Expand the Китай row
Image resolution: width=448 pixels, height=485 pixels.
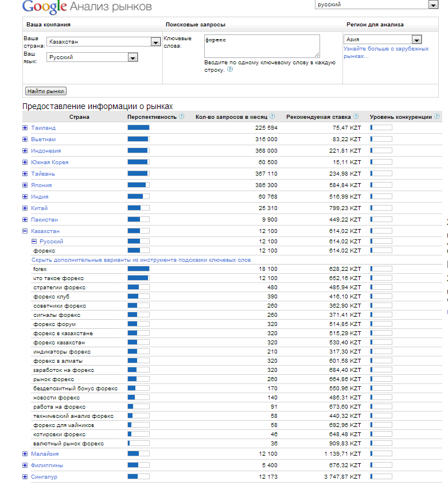pos(25,208)
